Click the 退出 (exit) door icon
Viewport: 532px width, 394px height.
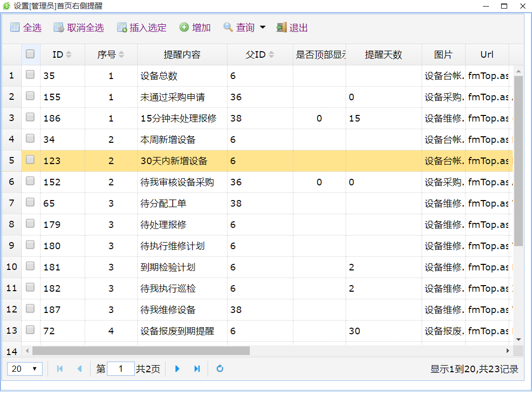pos(281,27)
